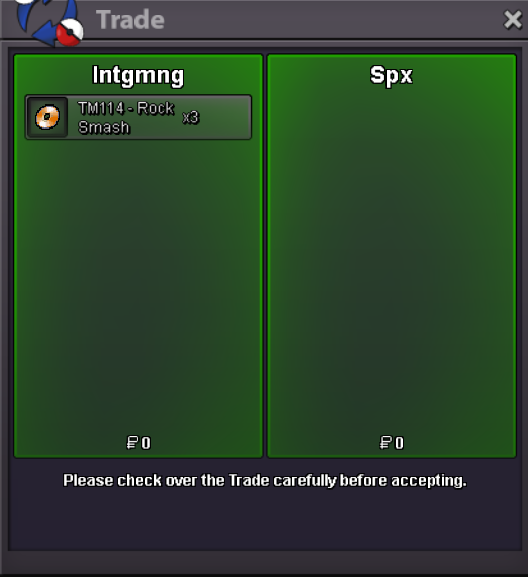Click the Spx player name header
Viewport: 528px width, 577px height.
click(x=391, y=76)
